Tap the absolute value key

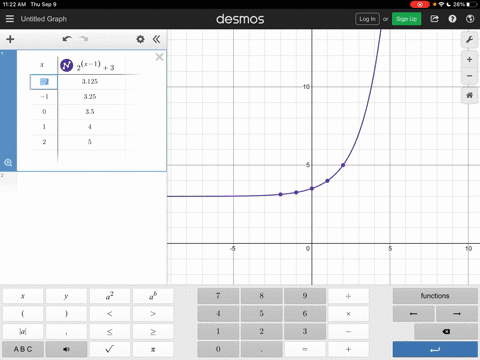click(23, 332)
